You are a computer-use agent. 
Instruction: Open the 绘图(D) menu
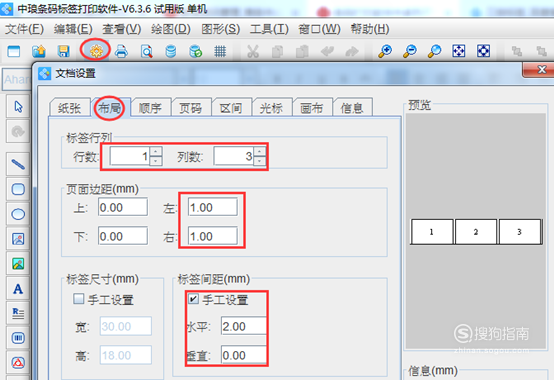171,29
